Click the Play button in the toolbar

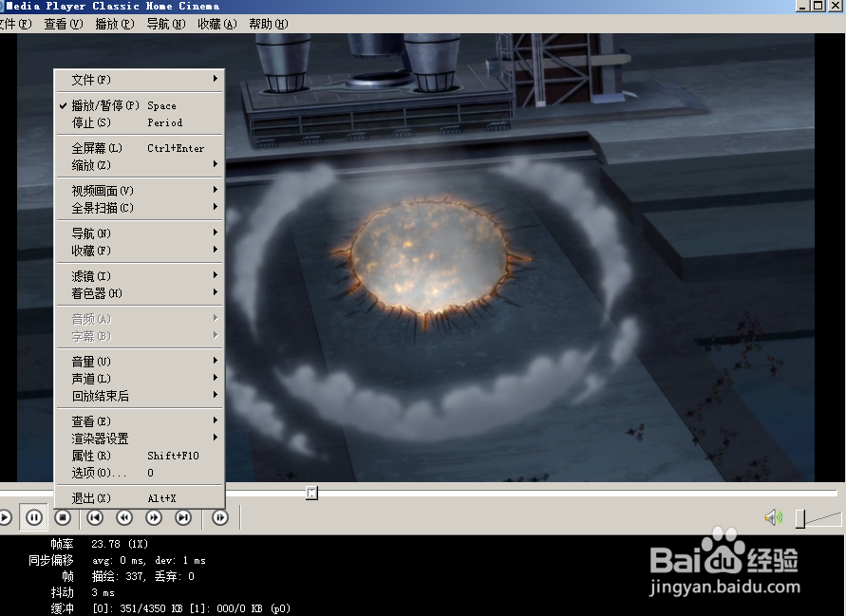(5, 518)
